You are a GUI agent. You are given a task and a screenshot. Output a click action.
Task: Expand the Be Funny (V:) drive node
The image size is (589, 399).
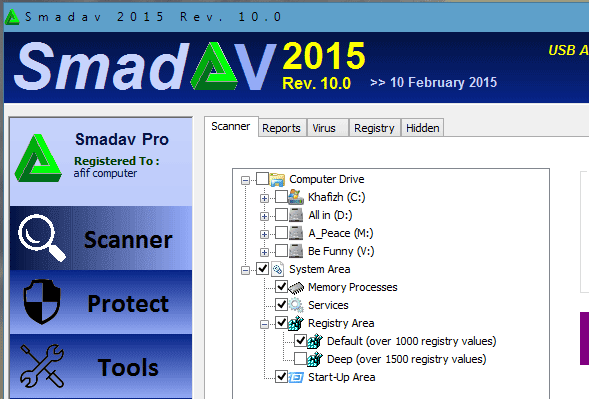pos(264,252)
